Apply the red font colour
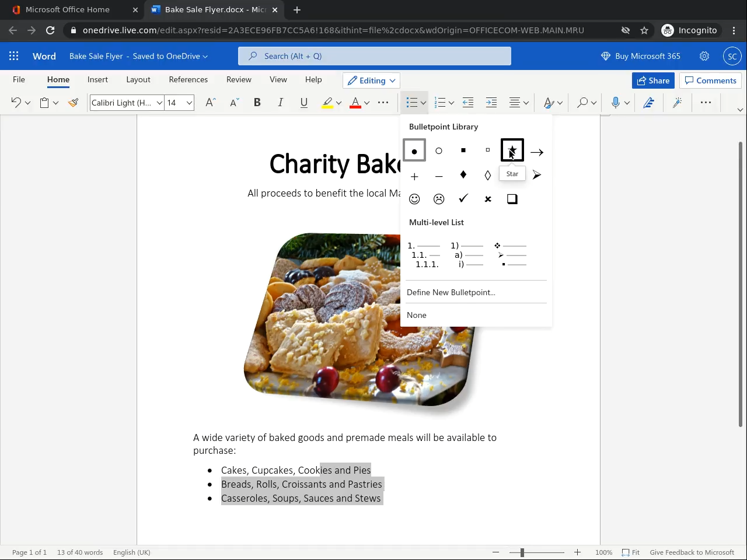Image resolution: width=747 pixels, height=560 pixels. tap(355, 103)
